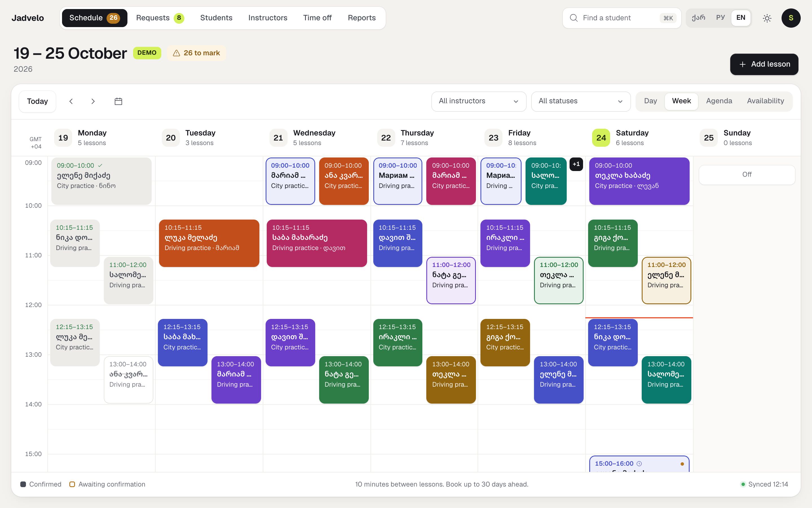The width and height of the screenshot is (812, 508).
Task: Switch language to EN
Action: click(x=741, y=18)
